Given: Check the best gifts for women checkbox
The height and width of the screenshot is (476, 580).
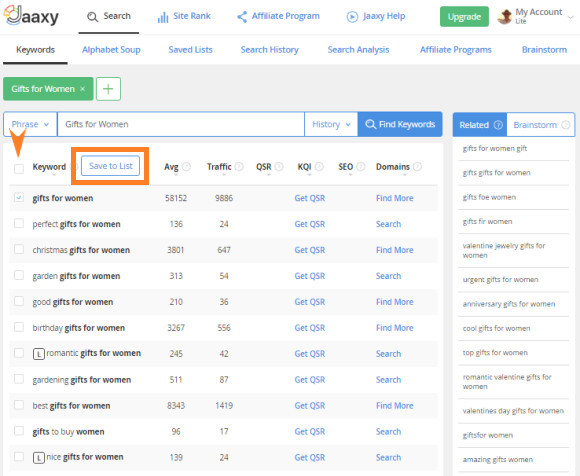Looking at the screenshot, I should 19,405.
